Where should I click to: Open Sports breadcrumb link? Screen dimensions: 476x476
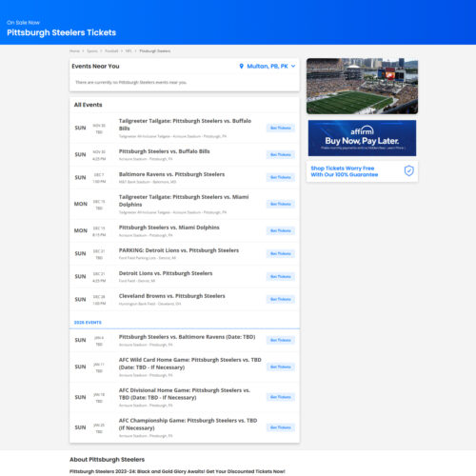pyautogui.click(x=92, y=51)
